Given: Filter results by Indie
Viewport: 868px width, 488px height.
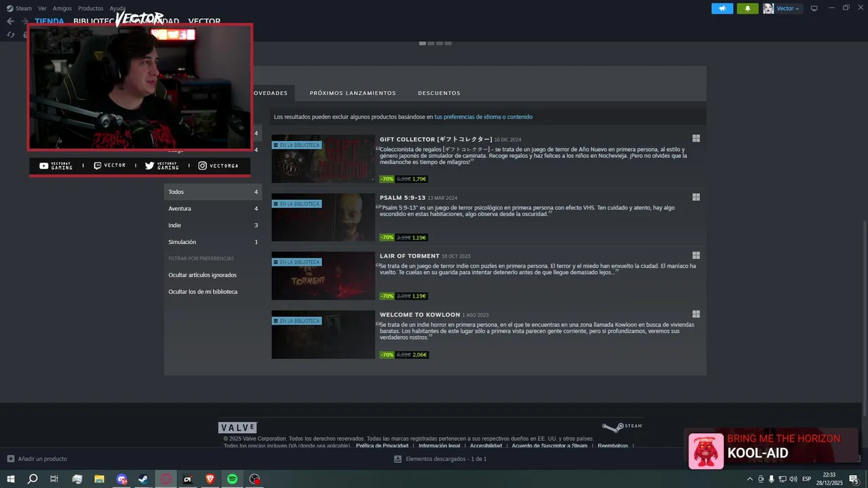Looking at the screenshot, I should [x=213, y=225].
